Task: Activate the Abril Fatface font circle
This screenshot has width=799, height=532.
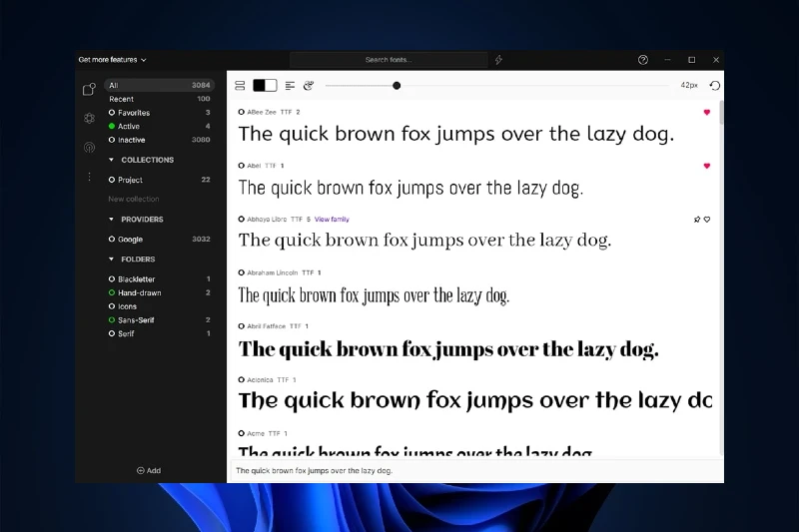Action: [242, 326]
